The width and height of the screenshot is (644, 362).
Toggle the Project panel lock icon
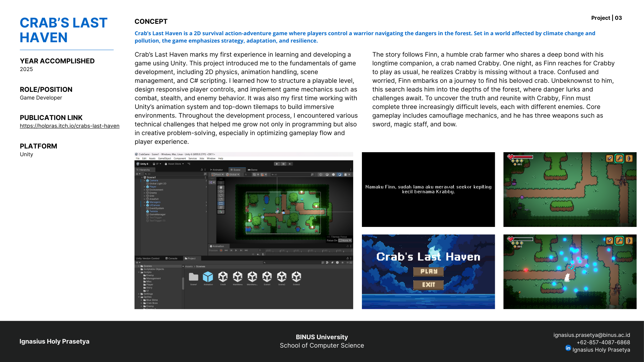[x=347, y=258]
